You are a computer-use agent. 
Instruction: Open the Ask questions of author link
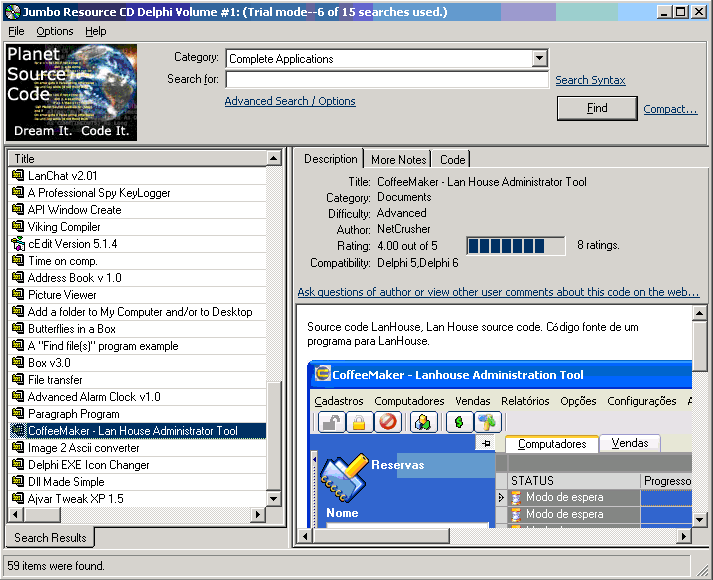pos(498,292)
